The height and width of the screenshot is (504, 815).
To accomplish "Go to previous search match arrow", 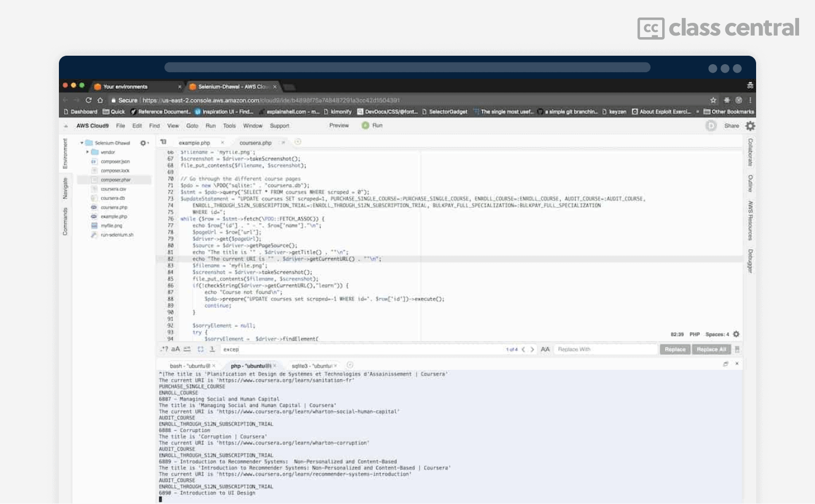I will (523, 350).
